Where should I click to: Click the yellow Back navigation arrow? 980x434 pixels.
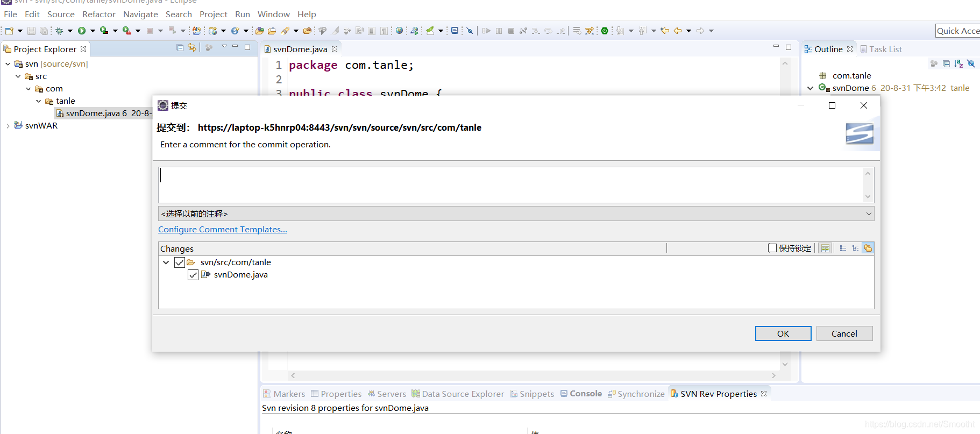678,31
